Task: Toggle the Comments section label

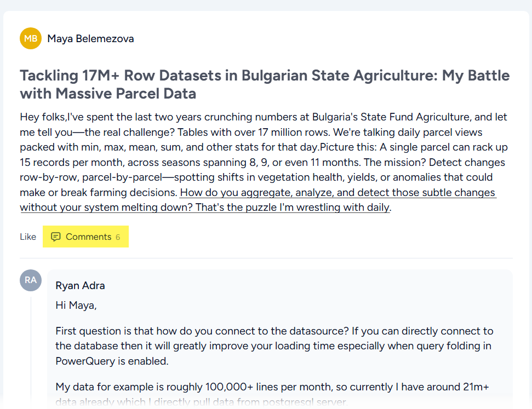Action: (x=88, y=237)
